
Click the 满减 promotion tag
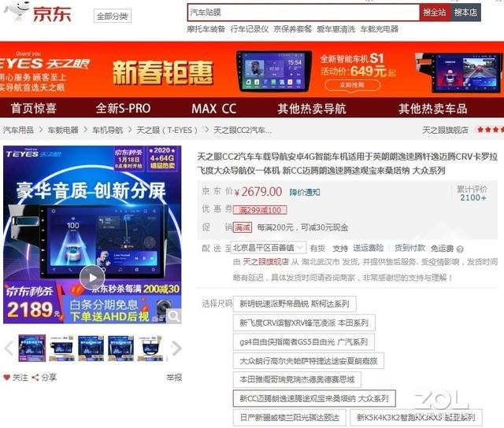click(243, 227)
